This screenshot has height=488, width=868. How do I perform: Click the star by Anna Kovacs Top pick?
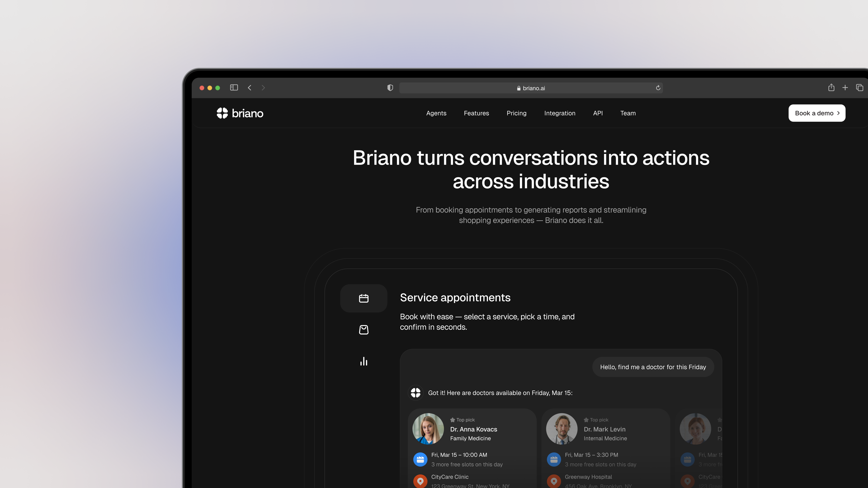[x=453, y=420]
